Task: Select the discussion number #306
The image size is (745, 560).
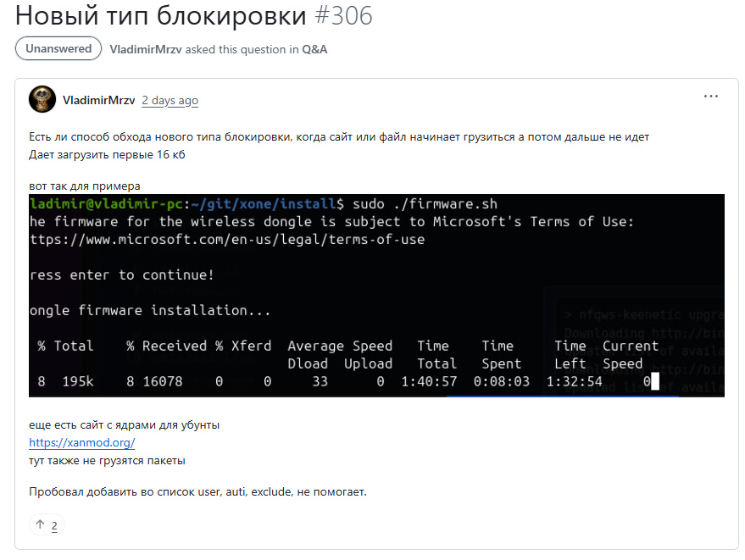Action: coord(343,16)
